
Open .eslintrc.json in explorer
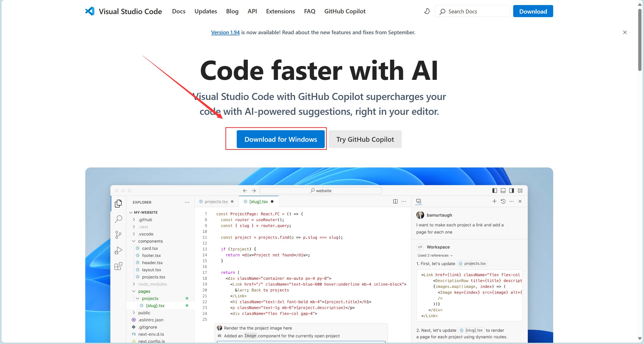(151, 320)
